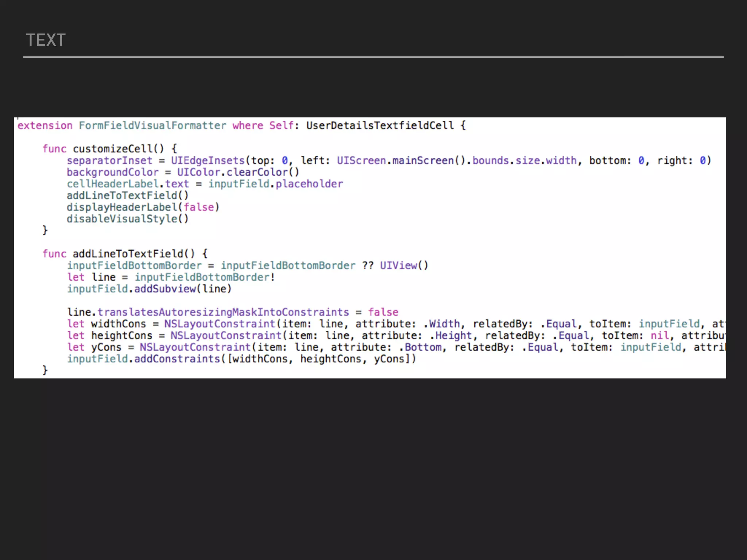
Task: Click the TEXT slide title
Action: click(x=46, y=40)
